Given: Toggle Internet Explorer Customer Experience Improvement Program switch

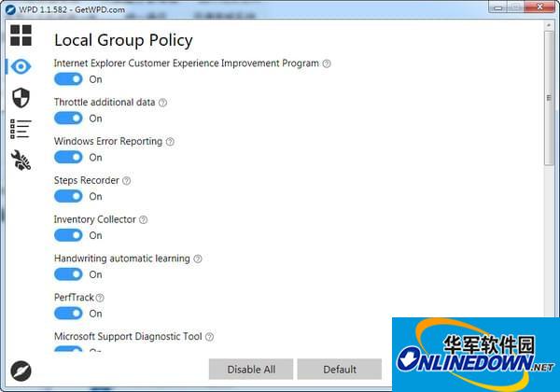Looking at the screenshot, I should tap(68, 79).
